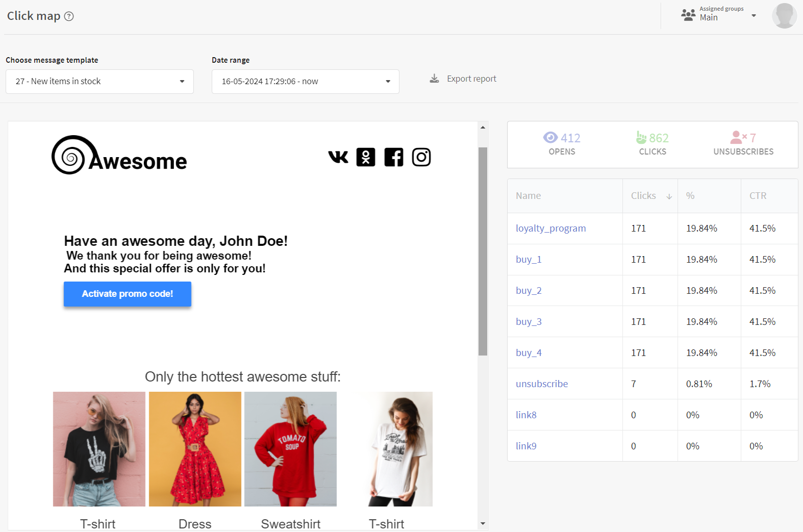Open the message template dropdown
This screenshot has height=532, width=803.
[x=99, y=82]
